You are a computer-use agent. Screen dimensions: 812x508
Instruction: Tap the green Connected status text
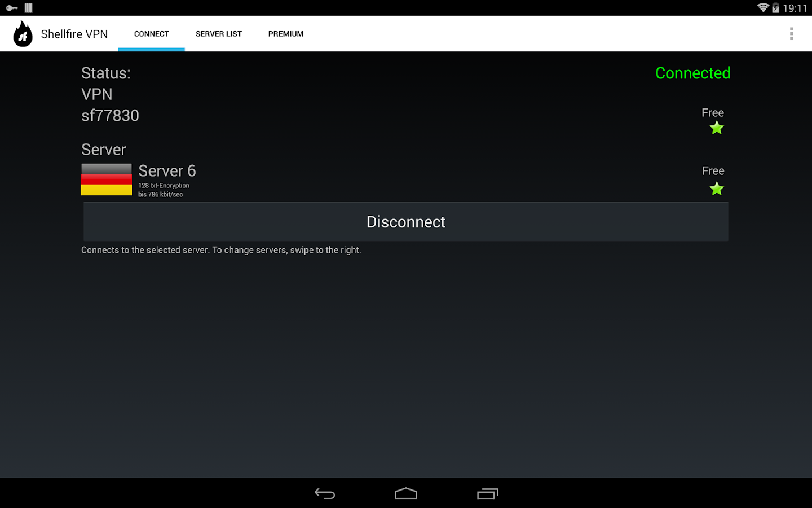[693, 73]
